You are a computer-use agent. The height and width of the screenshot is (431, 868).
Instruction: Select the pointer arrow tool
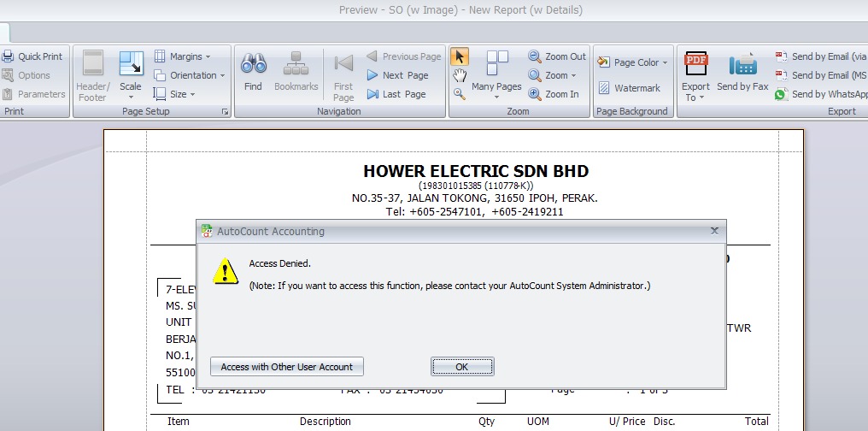click(x=460, y=56)
